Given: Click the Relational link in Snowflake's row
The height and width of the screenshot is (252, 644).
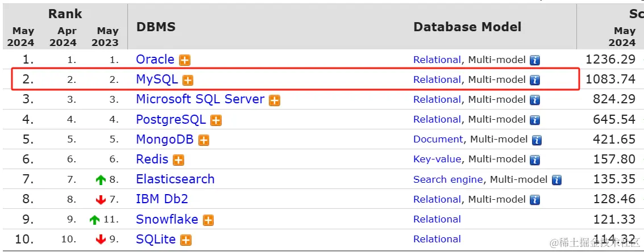Looking at the screenshot, I should [437, 220].
